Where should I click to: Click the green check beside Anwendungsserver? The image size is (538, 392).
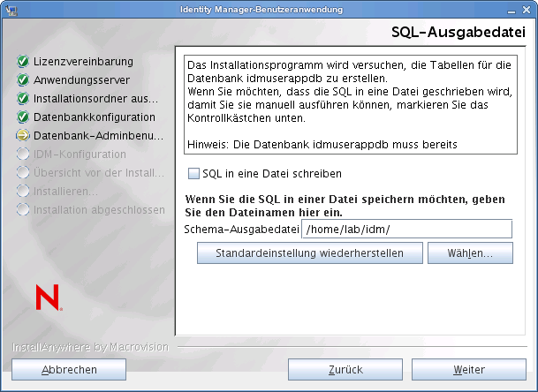point(23,80)
